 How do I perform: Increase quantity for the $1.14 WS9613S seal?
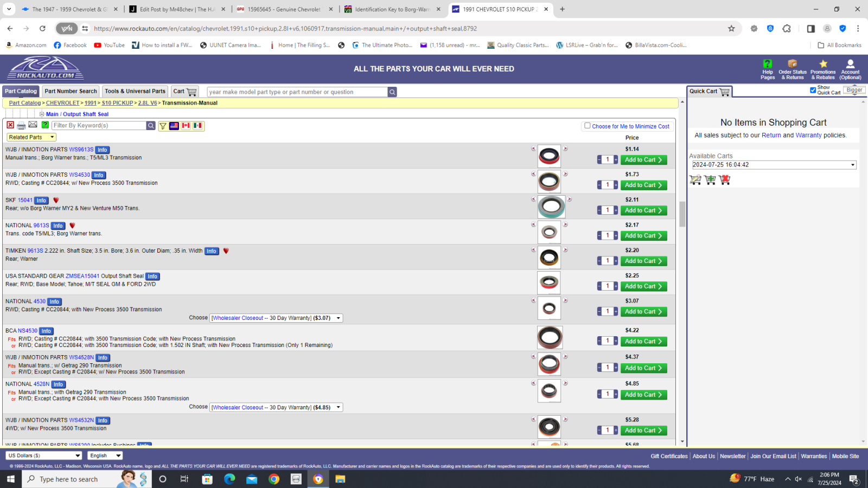click(616, 159)
